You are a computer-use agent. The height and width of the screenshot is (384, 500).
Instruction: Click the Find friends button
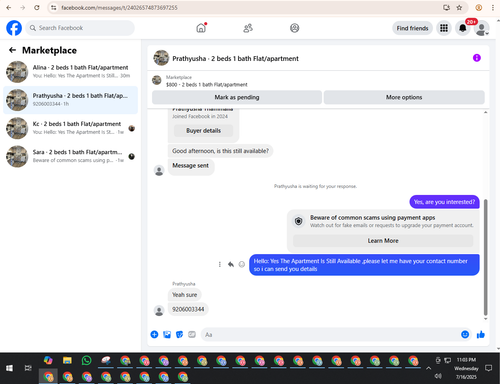tap(412, 28)
